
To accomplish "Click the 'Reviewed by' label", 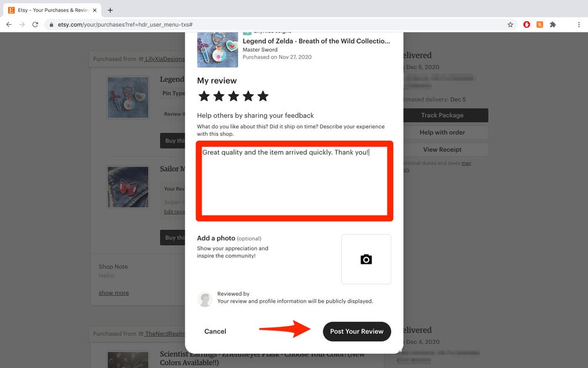I will (233, 294).
